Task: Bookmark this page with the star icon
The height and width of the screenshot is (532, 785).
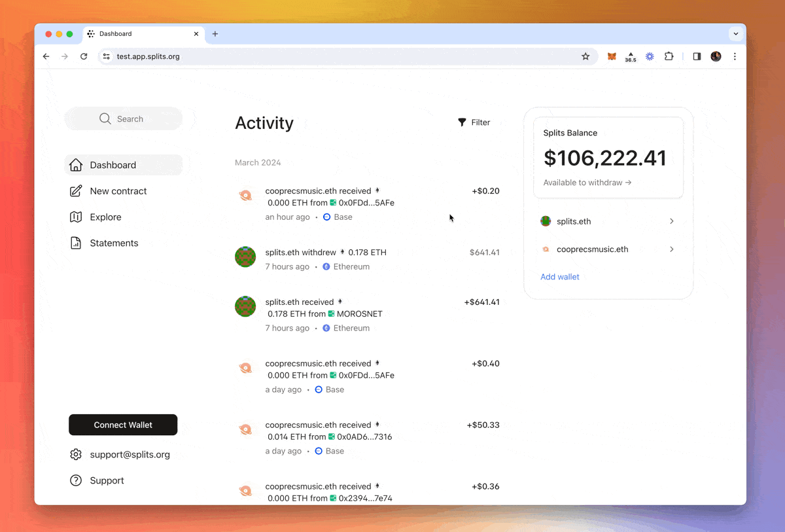Action: [585, 56]
